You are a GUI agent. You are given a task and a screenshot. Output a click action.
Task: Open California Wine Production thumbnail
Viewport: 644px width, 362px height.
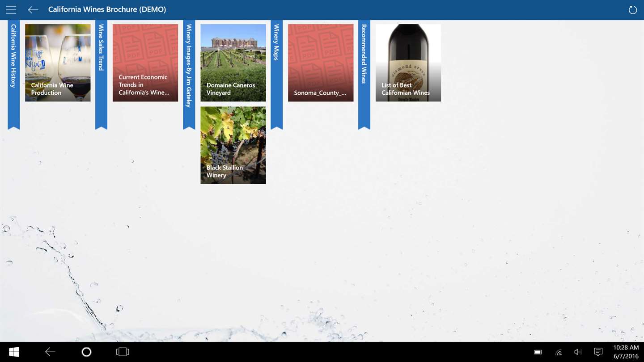click(58, 63)
